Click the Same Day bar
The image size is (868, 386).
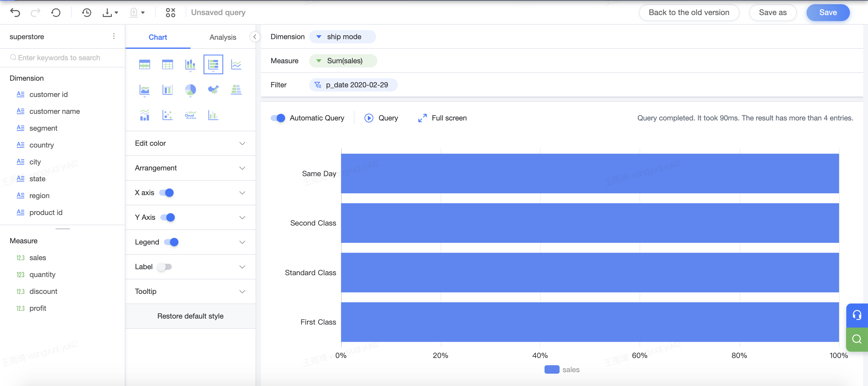590,174
